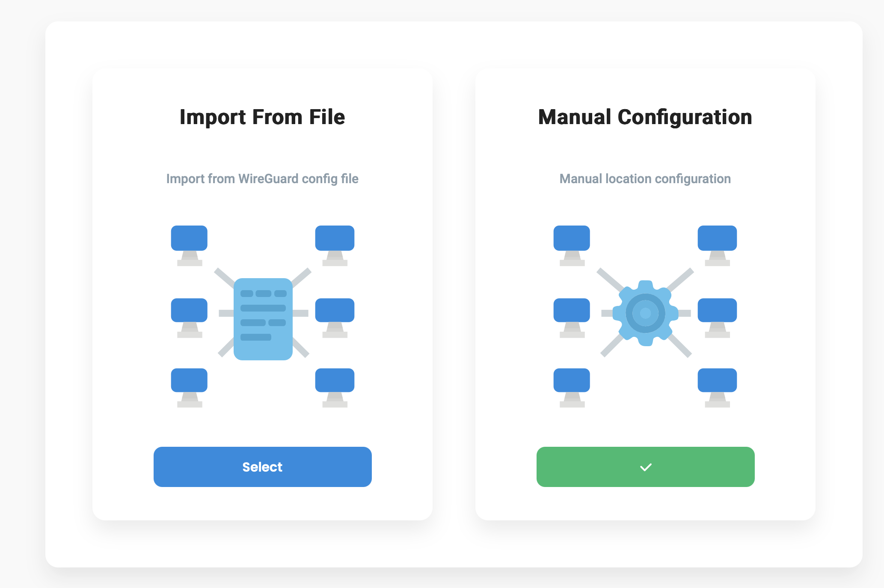Click the config file document icon
Image resolution: width=884 pixels, height=588 pixels.
coord(263,319)
